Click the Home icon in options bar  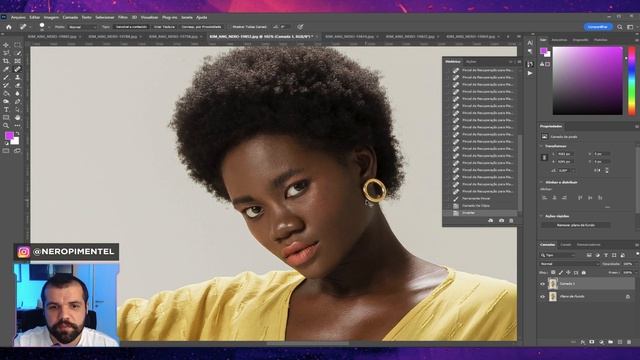pyautogui.click(x=9, y=27)
